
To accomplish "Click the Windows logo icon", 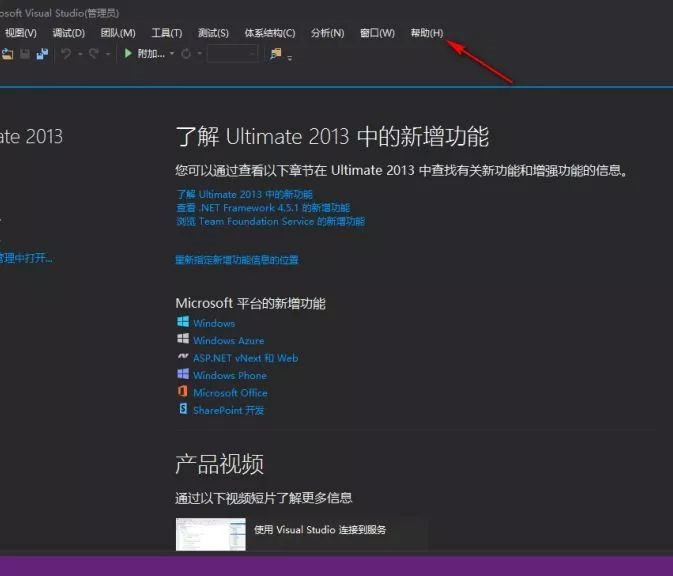I will [x=183, y=321].
